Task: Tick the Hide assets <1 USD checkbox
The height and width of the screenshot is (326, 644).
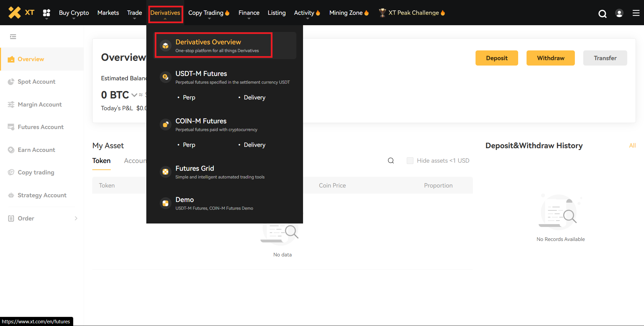Action: (x=410, y=161)
